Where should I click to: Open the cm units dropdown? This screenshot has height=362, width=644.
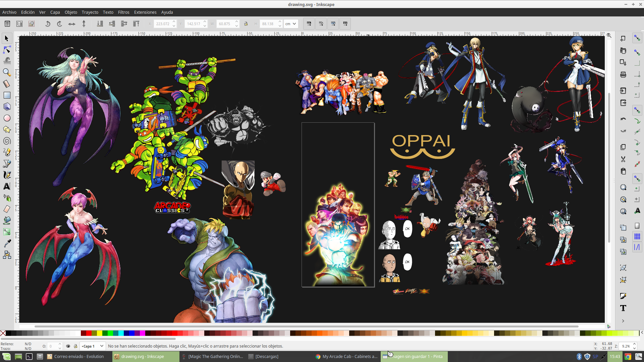click(x=291, y=24)
